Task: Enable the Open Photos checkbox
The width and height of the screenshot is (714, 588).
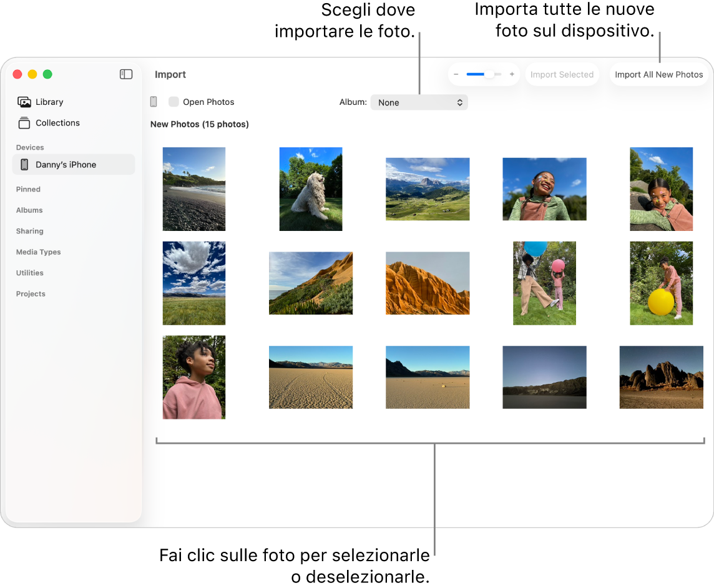Action: pos(174,101)
